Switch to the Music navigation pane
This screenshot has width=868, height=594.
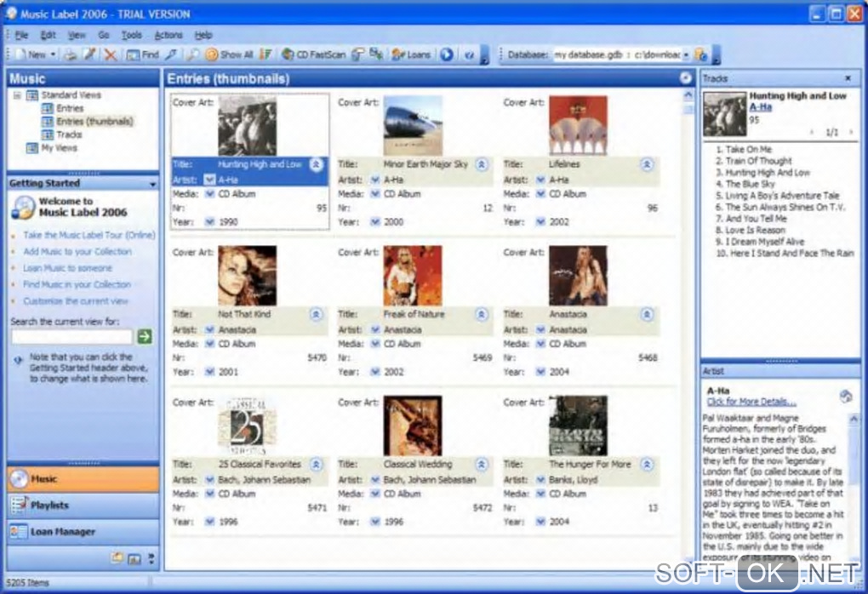83,479
